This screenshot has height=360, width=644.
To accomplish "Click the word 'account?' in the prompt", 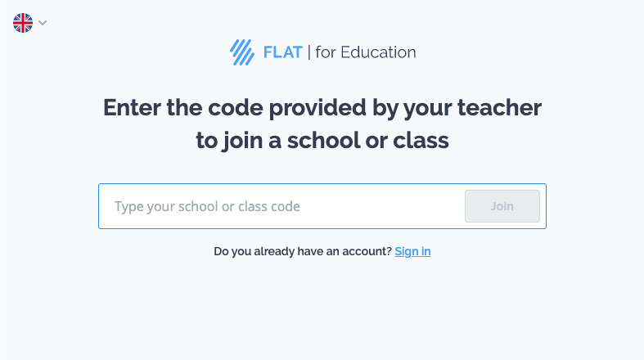I will point(367,251).
